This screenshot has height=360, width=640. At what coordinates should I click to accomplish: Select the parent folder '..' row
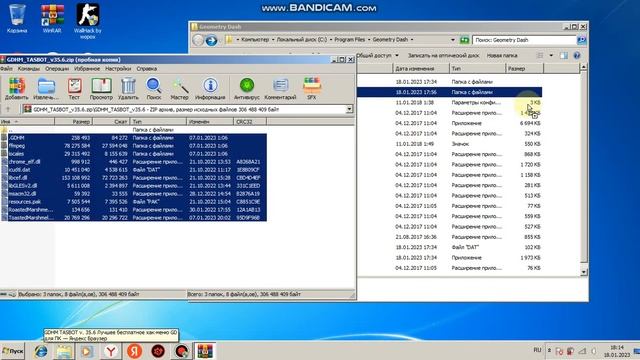tap(133, 130)
